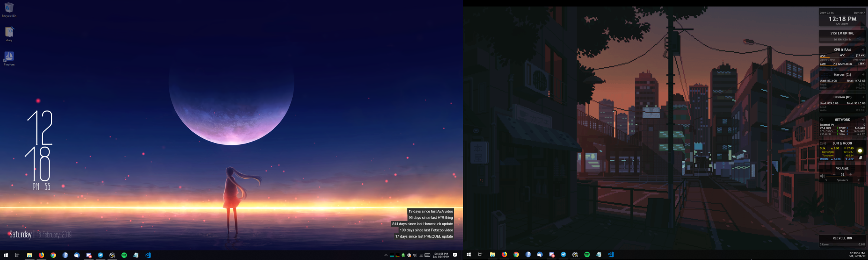The width and height of the screenshot is (868, 260).
Task: Switch to Firefox on left taskbar
Action: 41,255
